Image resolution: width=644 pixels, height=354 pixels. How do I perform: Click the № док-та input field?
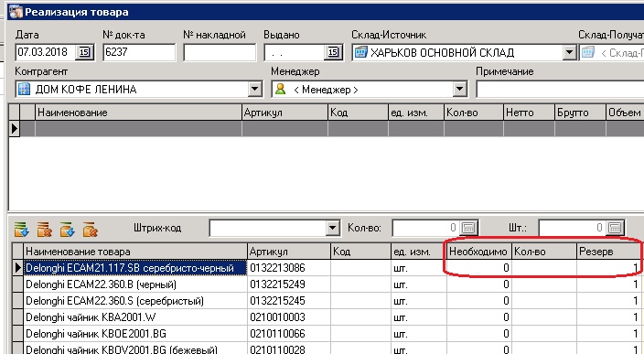(139, 52)
